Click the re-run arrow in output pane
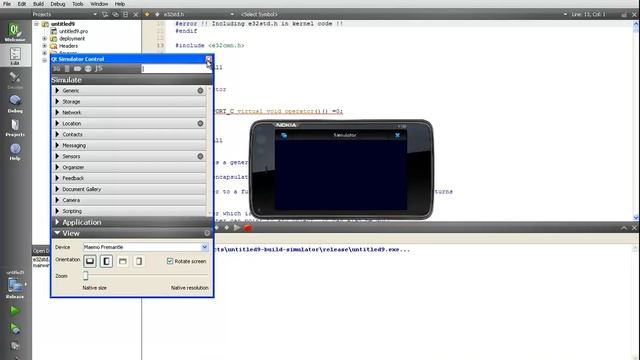 (237, 228)
